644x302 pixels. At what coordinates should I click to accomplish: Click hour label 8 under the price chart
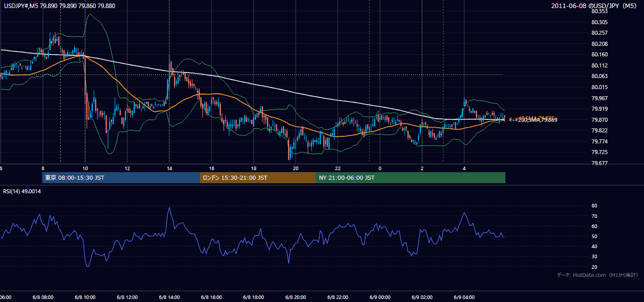tap(43, 168)
